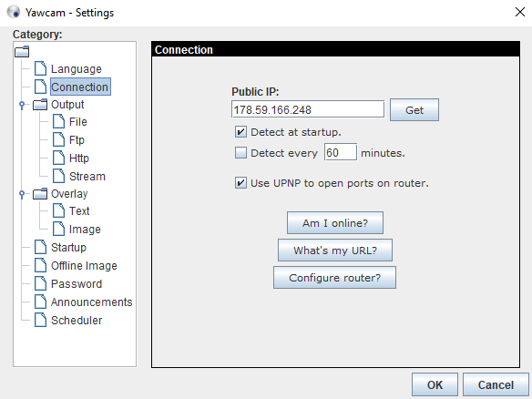Image resolution: width=532 pixels, height=399 pixels.
Task: Click the Output folder icon
Action: (x=40, y=105)
